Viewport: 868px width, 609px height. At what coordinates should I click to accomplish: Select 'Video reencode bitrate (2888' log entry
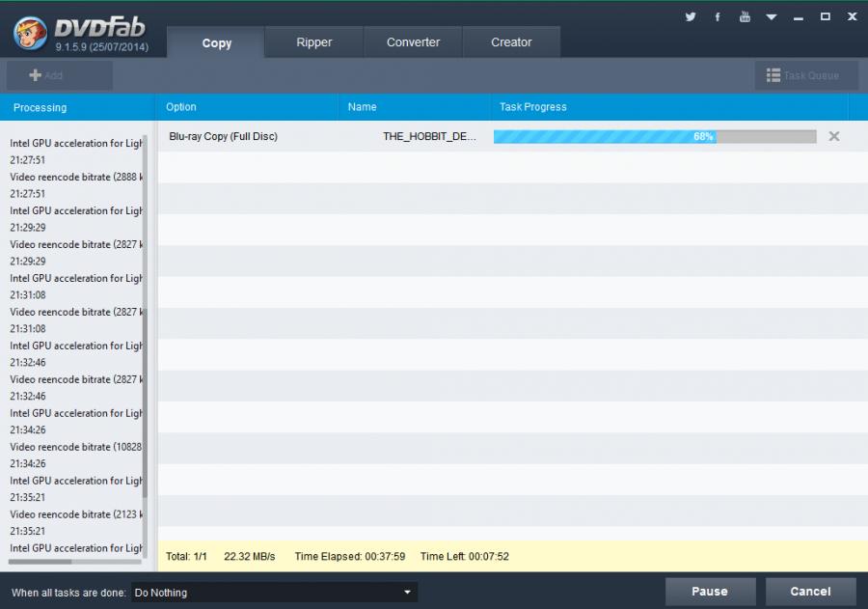(x=76, y=177)
